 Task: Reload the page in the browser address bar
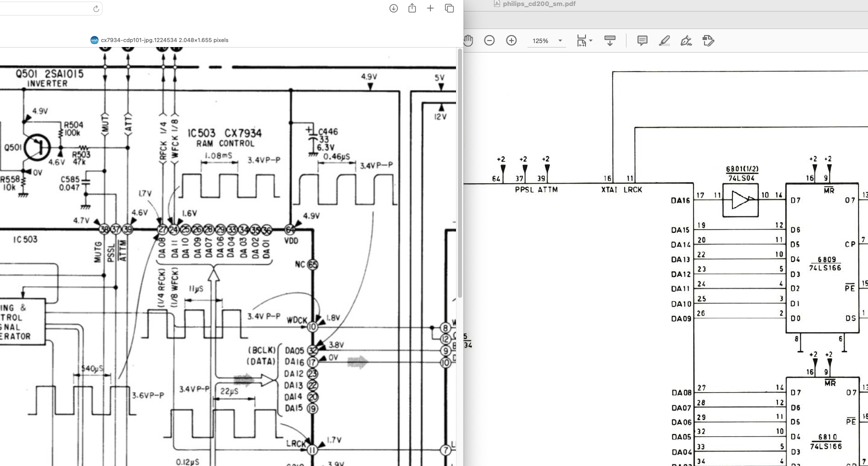[96, 9]
